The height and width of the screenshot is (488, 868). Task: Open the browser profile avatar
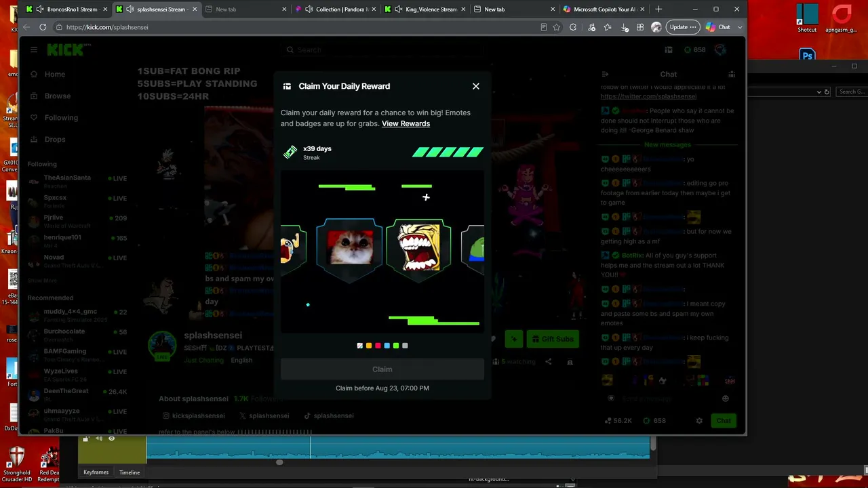pos(656,27)
